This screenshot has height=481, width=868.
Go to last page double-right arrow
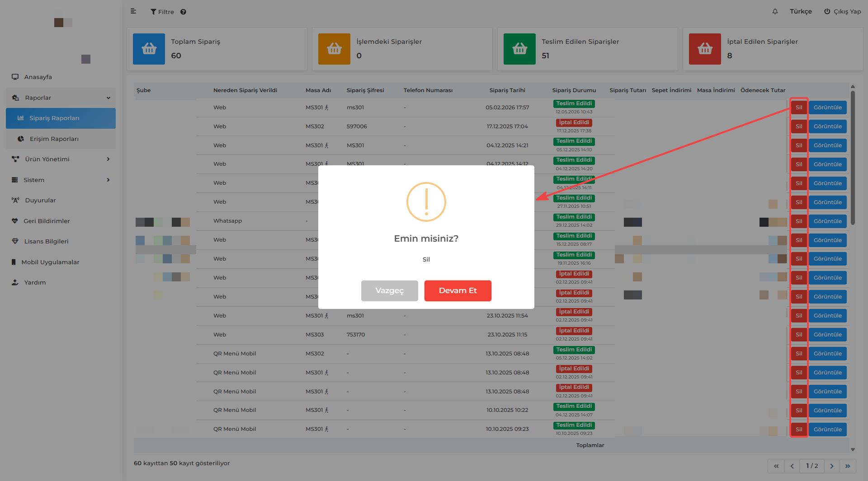point(848,466)
